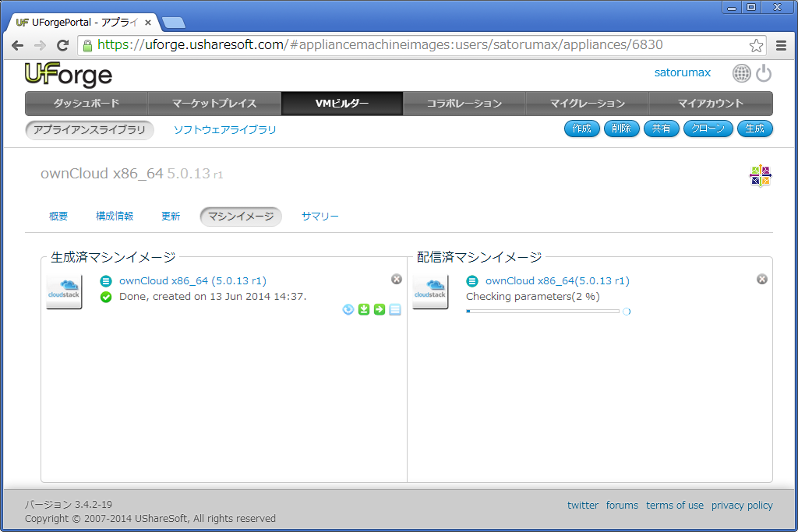The image size is (798, 532).
Task: Click the browser address bar URL
Action: (x=380, y=45)
